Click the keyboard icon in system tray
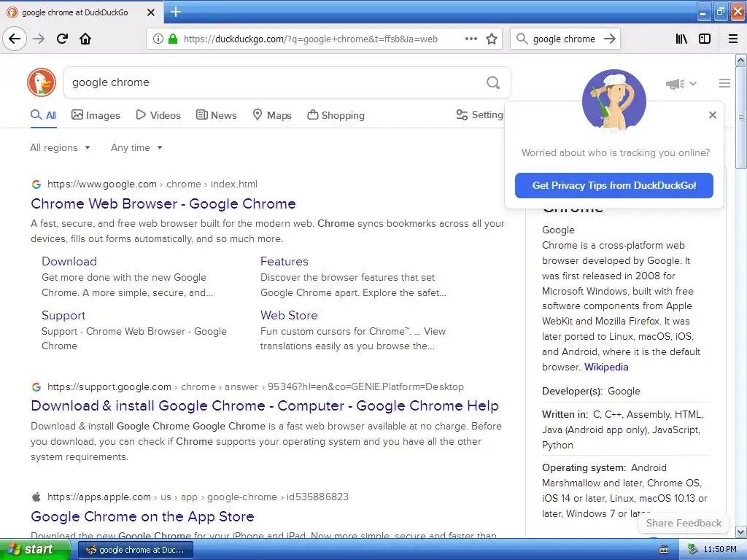 pos(663,550)
